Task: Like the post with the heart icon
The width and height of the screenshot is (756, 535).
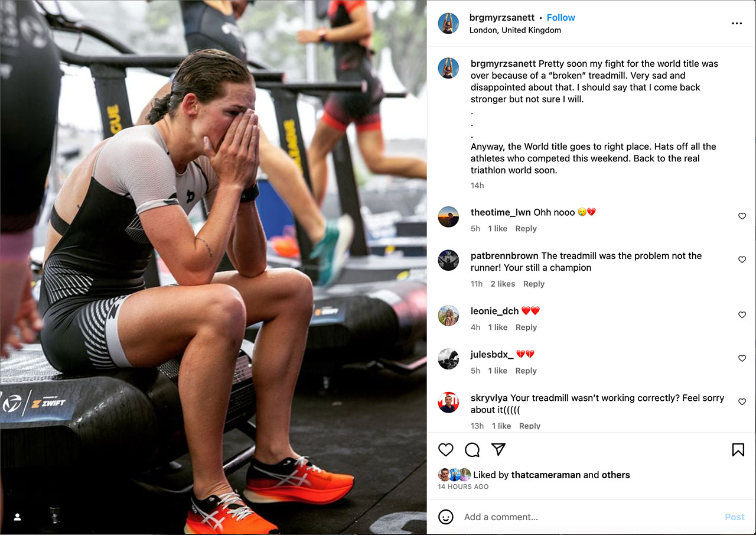Action: (x=446, y=450)
